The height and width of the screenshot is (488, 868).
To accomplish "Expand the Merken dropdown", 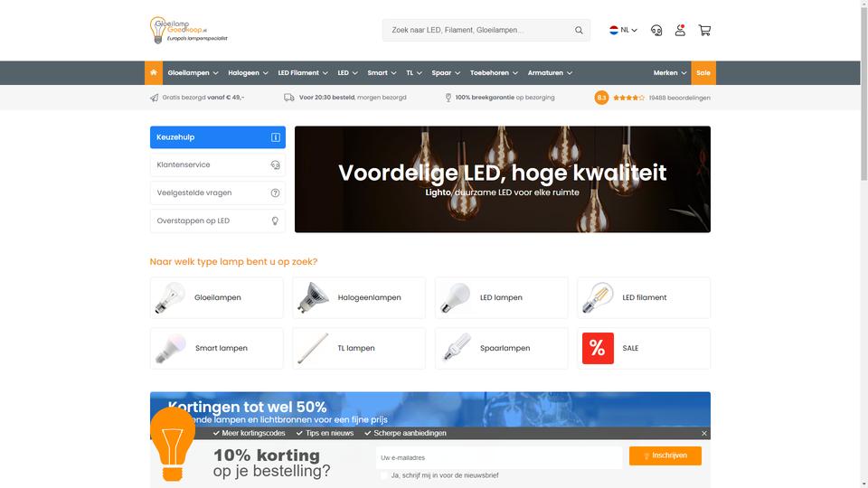I will pyautogui.click(x=670, y=73).
